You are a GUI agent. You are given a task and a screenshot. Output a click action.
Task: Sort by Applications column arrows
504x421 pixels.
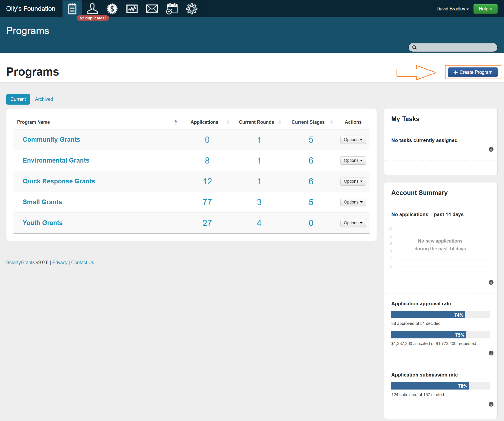pyautogui.click(x=228, y=122)
